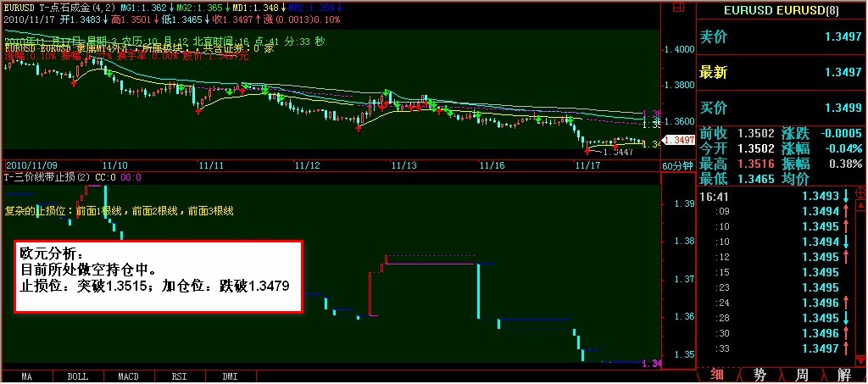The width and height of the screenshot is (868, 384).
Task: Click the 卖价 sell price row
Action: click(781, 37)
